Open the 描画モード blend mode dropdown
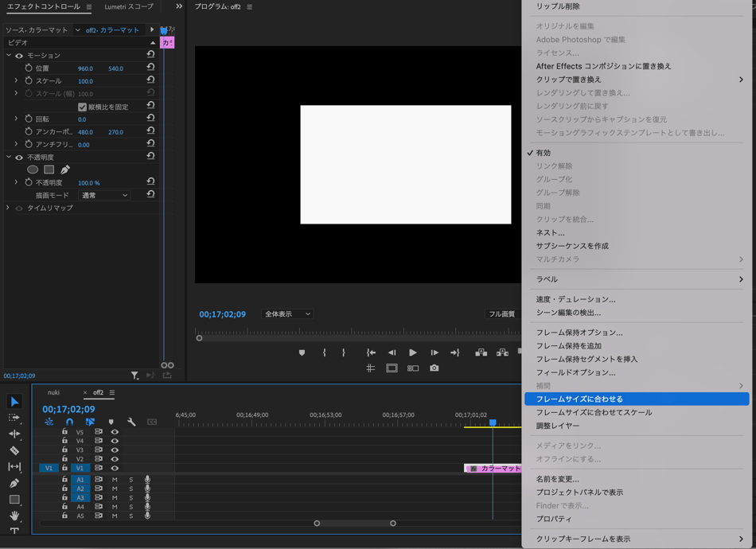This screenshot has width=756, height=549. (x=103, y=195)
